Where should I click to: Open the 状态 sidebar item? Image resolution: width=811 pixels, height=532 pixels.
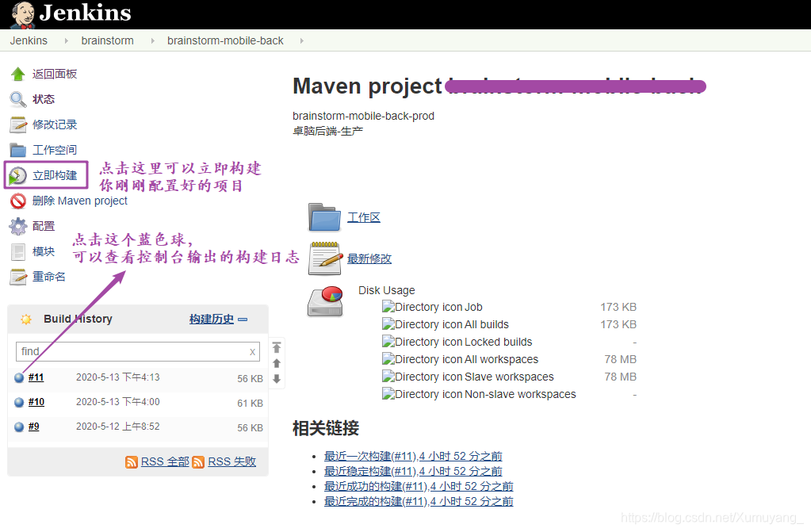[x=44, y=99]
